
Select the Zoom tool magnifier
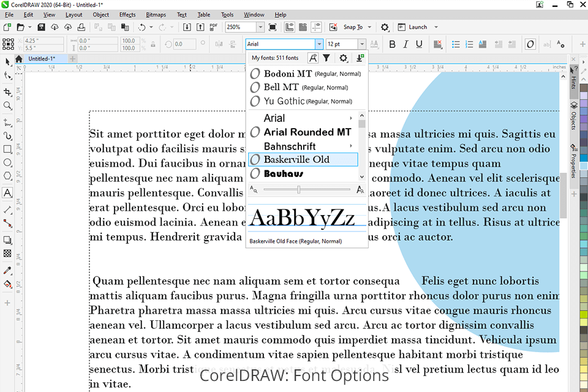click(x=7, y=106)
